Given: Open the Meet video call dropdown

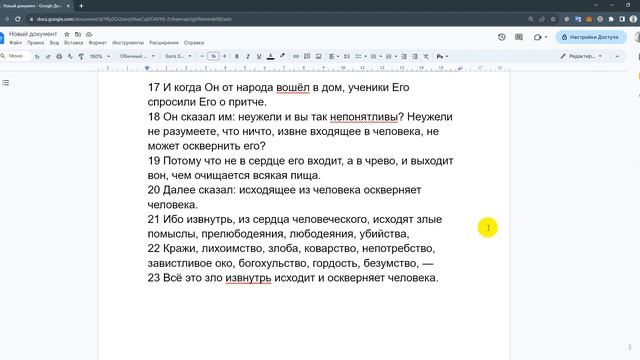Looking at the screenshot, I should click(x=540, y=37).
